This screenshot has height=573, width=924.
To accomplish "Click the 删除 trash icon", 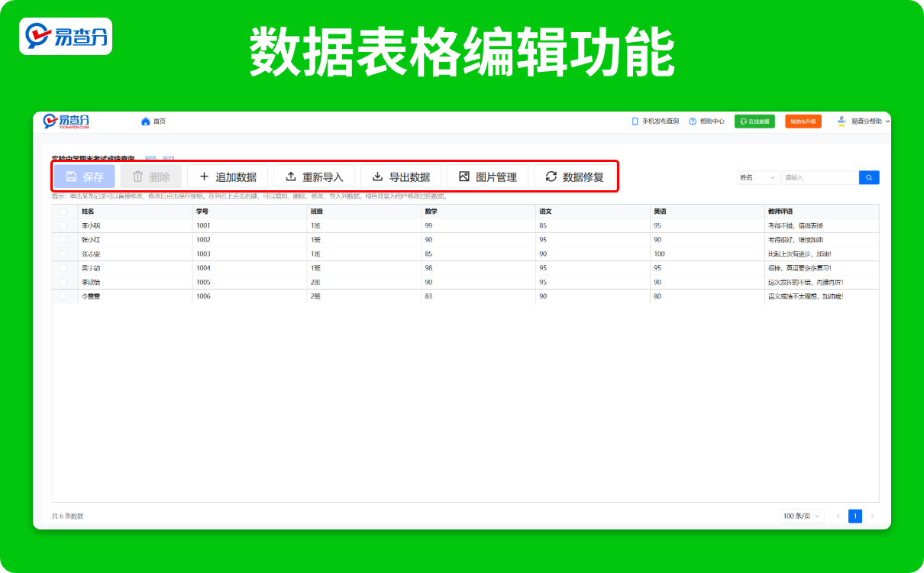I will coord(139,176).
